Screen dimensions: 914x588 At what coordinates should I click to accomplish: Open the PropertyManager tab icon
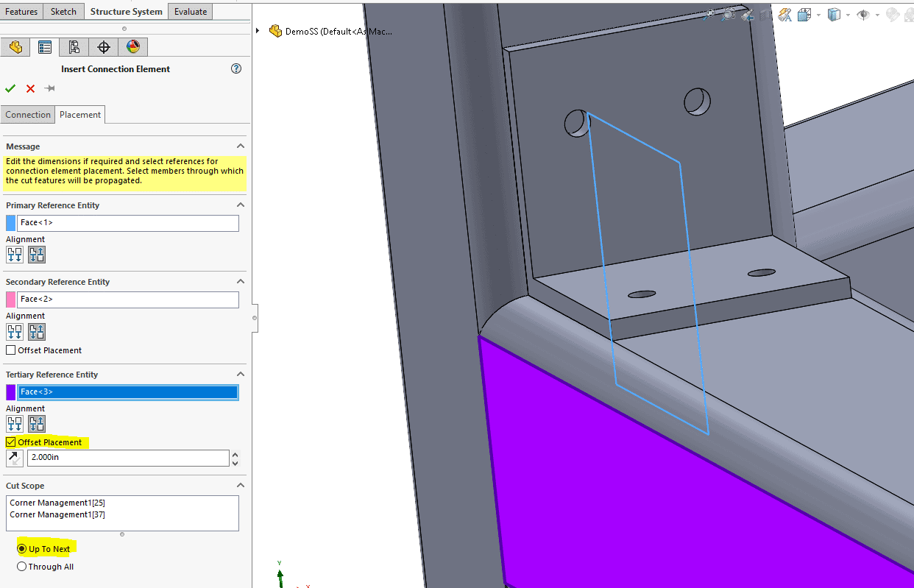(45, 47)
